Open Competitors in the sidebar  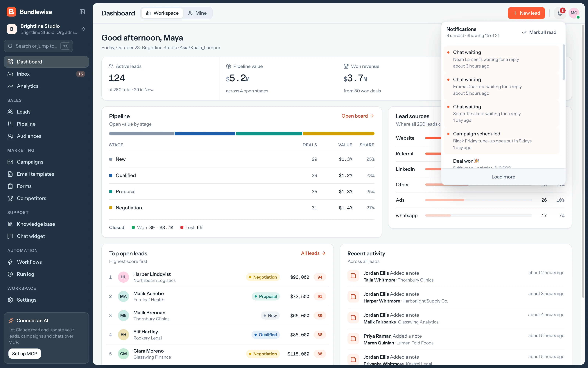tap(46, 199)
